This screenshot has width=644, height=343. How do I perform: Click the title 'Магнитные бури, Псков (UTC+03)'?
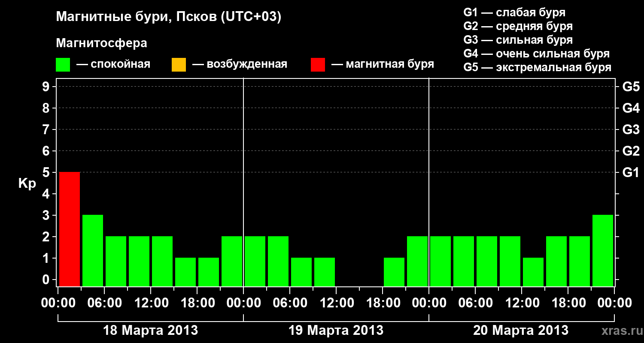(169, 17)
